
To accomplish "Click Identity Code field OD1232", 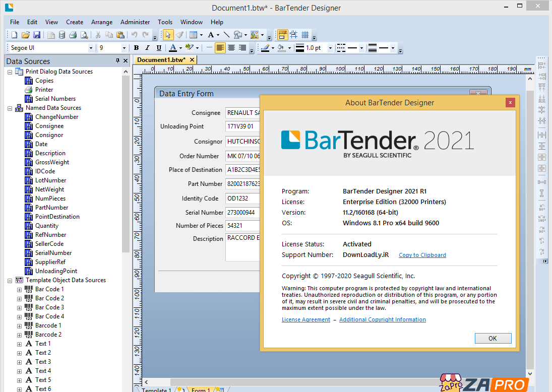I will click(242, 199).
